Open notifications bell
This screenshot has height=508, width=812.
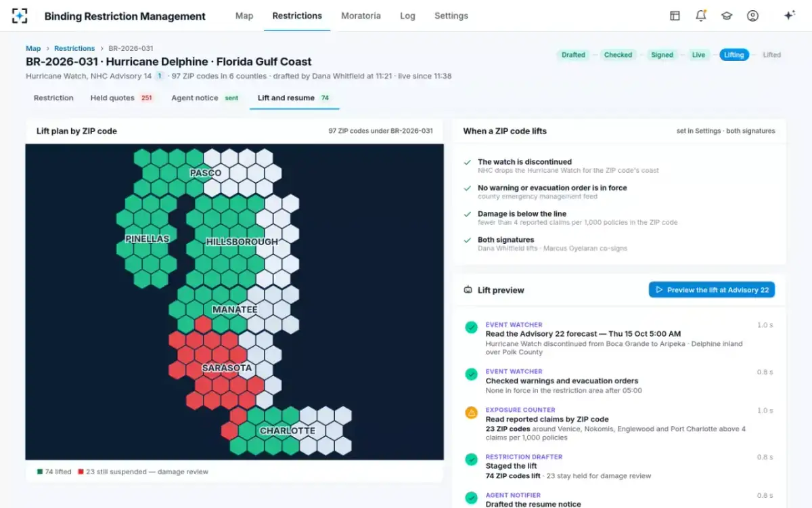pyautogui.click(x=701, y=16)
